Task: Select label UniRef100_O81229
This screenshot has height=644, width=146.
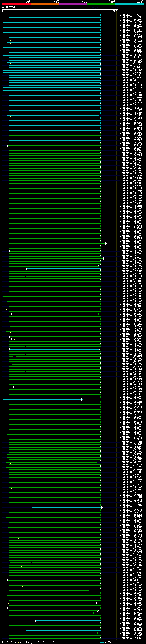Action: coord(131,268)
